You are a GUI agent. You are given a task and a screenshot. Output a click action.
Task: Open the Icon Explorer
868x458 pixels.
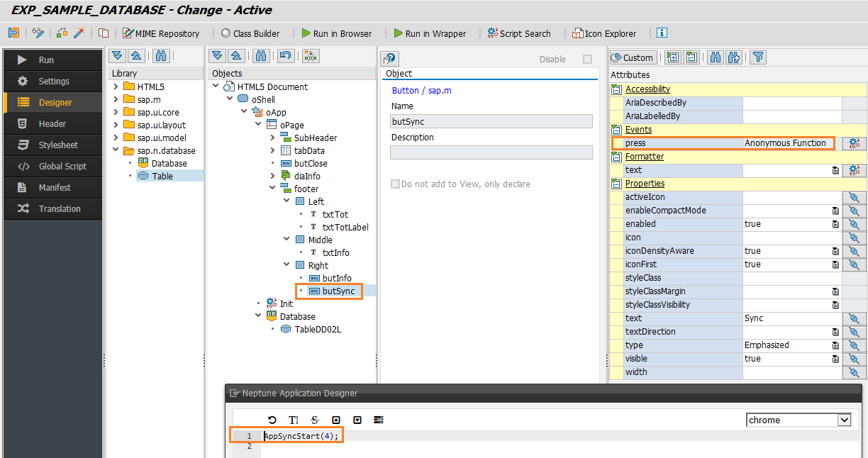click(x=603, y=33)
